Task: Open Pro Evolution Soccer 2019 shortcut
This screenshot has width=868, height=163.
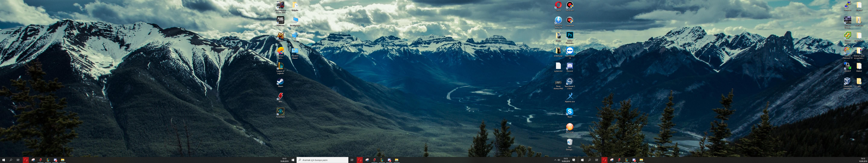Action: (x=280, y=7)
